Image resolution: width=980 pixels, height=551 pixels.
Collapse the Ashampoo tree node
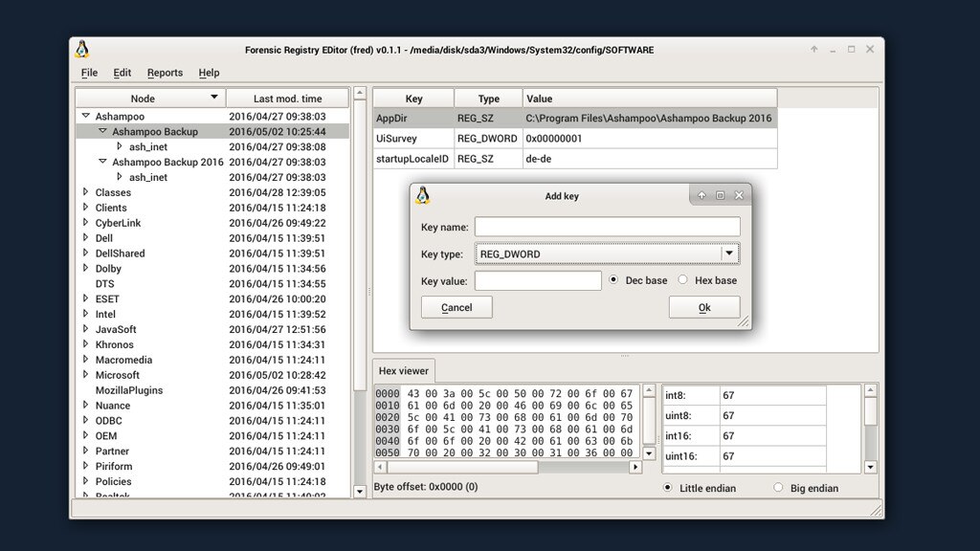pyautogui.click(x=85, y=117)
